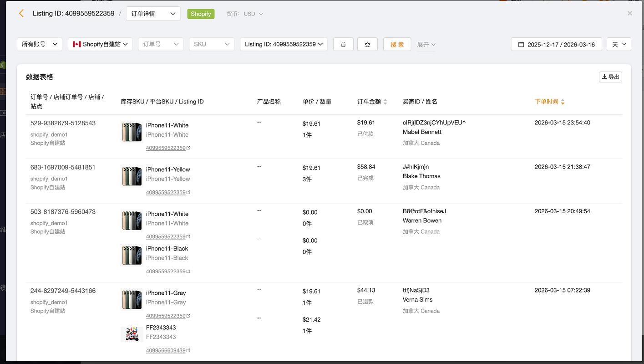Sort by 下单时间 column arrows

[563, 102]
